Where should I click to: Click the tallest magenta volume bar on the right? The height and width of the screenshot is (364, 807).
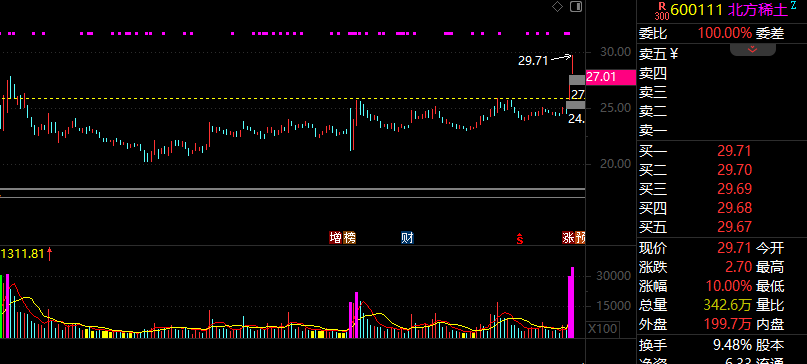pos(572,302)
